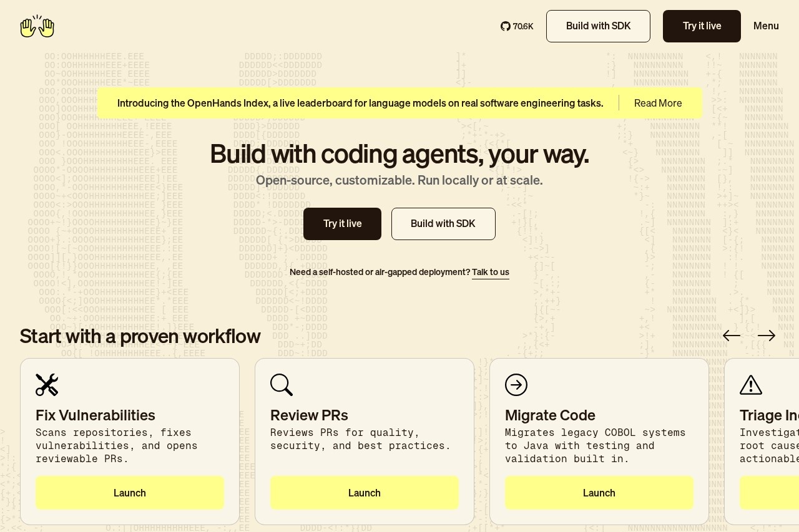The image size is (799, 532).
Task: Launch the Review PRs workflow
Action: coord(365,493)
